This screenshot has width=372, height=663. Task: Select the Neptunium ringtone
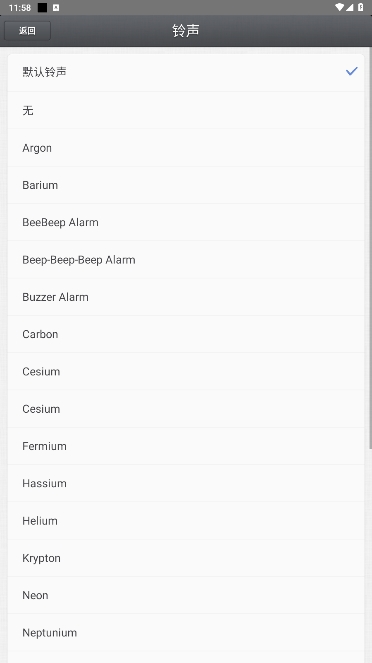click(186, 633)
